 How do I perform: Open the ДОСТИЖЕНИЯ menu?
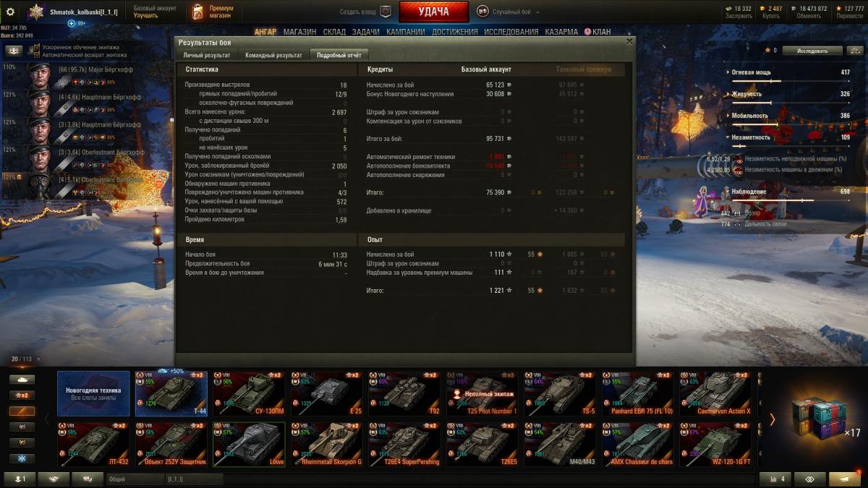pyautogui.click(x=455, y=32)
